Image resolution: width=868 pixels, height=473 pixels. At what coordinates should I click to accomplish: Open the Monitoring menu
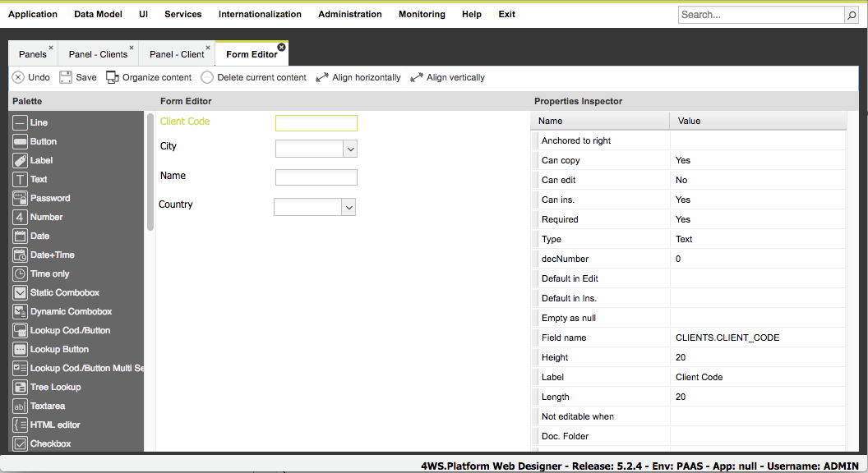(422, 15)
